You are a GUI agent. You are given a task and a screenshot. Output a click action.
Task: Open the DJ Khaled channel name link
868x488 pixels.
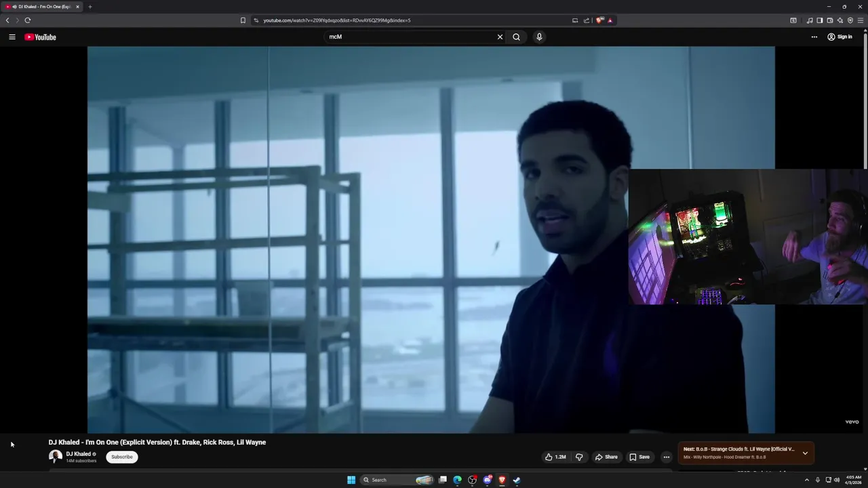coord(78,454)
